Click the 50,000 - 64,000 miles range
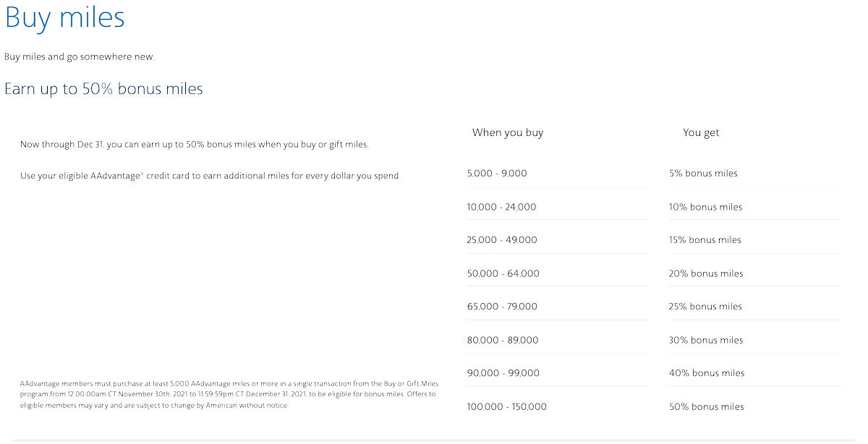Image resolution: width=868 pixels, height=444 pixels. click(503, 273)
